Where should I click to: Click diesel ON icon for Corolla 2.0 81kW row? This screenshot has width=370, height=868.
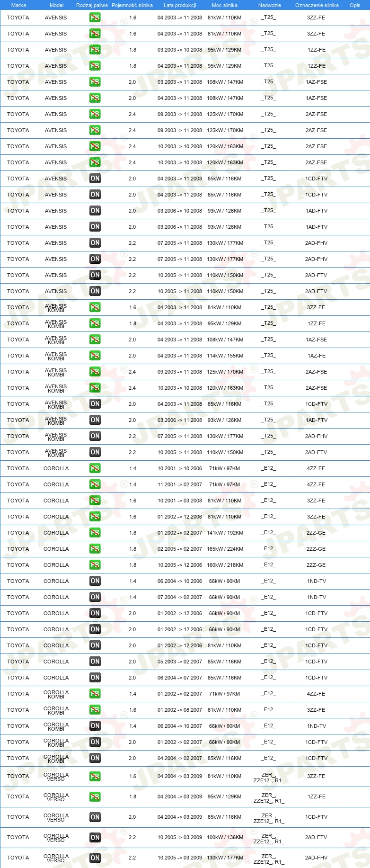pyautogui.click(x=95, y=645)
